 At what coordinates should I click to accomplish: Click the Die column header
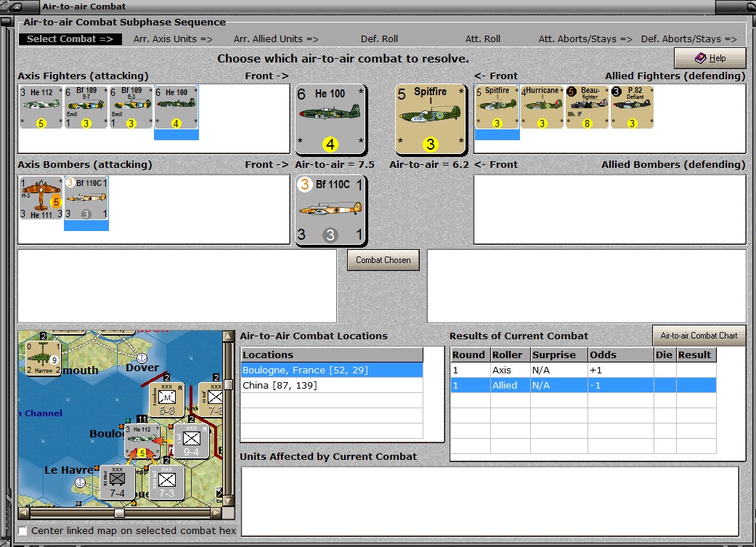pyautogui.click(x=665, y=354)
